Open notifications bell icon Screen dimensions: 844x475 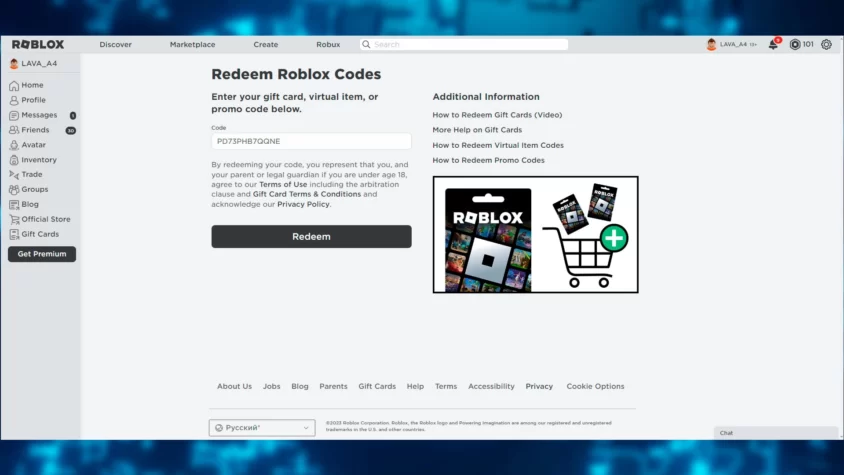(773, 44)
